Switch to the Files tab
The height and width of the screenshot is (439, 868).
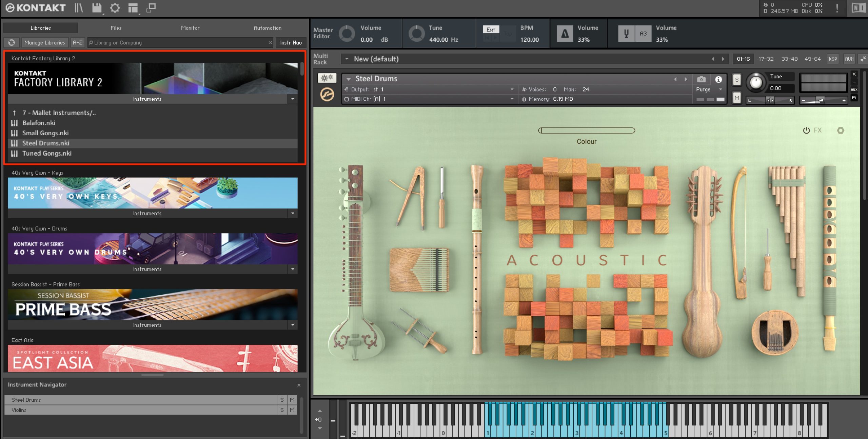point(116,28)
